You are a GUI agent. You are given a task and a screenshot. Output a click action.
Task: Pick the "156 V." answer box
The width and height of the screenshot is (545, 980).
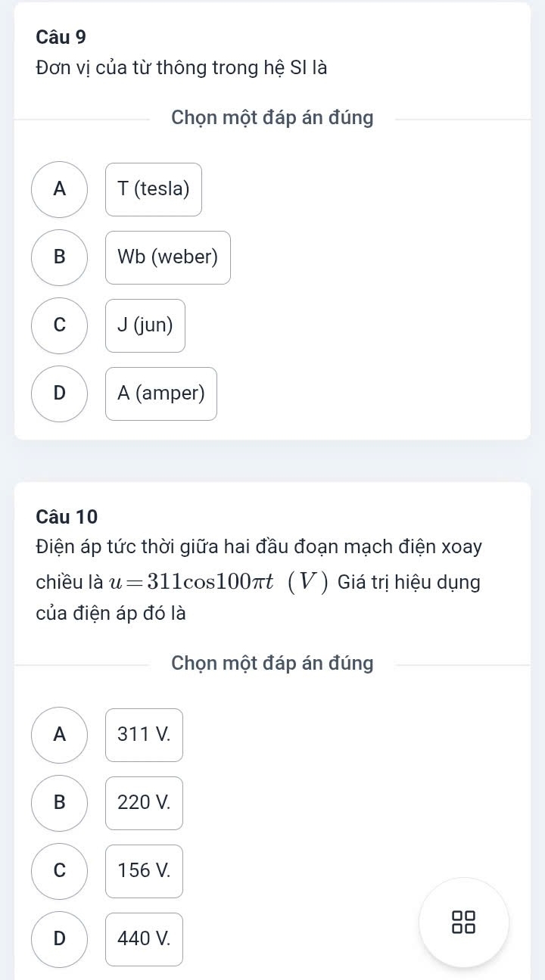tap(144, 871)
